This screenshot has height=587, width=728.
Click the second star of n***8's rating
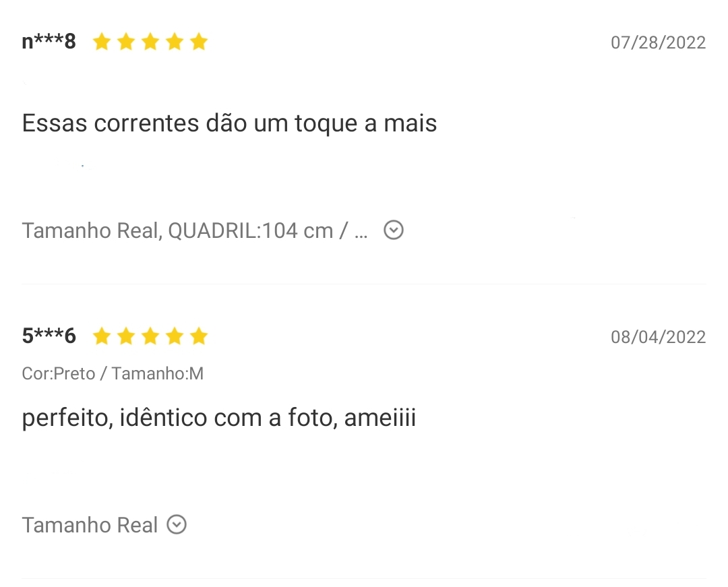(126, 42)
